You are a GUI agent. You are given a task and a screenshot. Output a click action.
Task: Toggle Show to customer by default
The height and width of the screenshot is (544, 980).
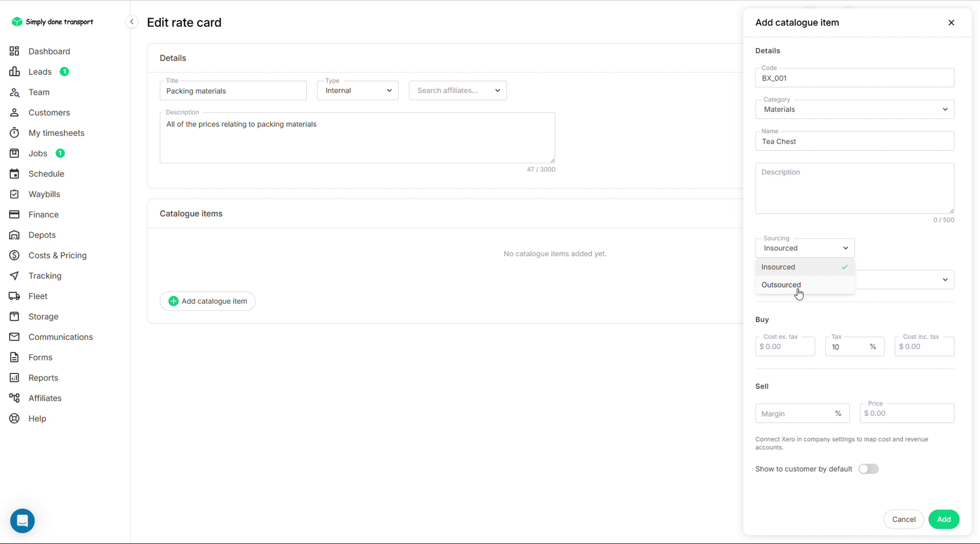coord(868,469)
